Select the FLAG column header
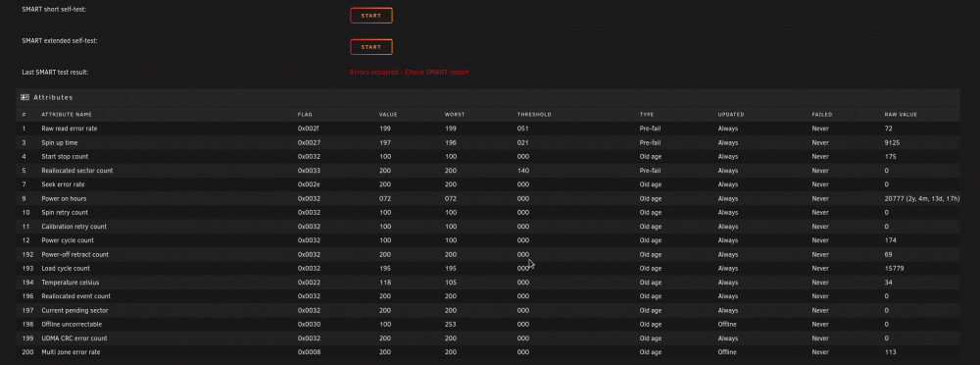Viewport: 980px width, 365px height. (305, 115)
